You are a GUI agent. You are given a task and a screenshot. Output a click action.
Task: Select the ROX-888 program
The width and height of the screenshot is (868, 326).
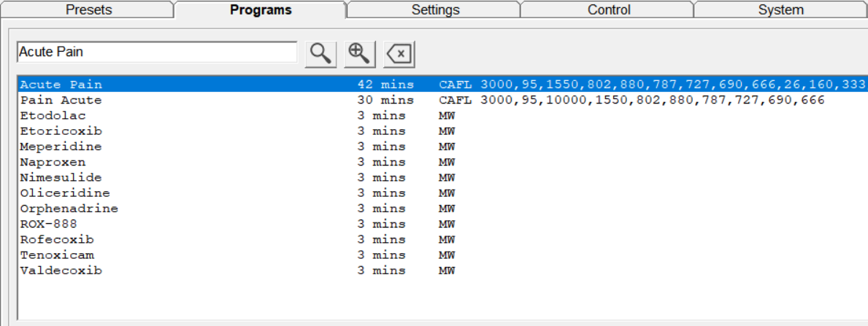pos(48,224)
